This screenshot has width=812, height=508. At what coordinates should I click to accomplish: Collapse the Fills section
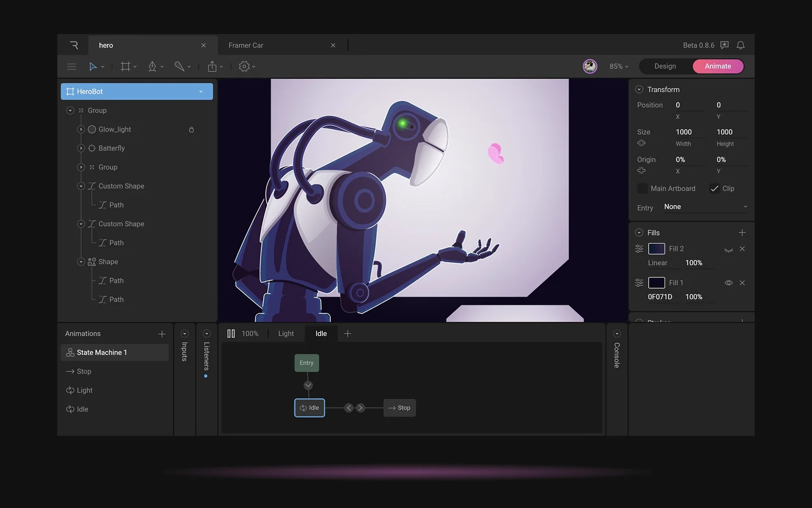coord(639,233)
